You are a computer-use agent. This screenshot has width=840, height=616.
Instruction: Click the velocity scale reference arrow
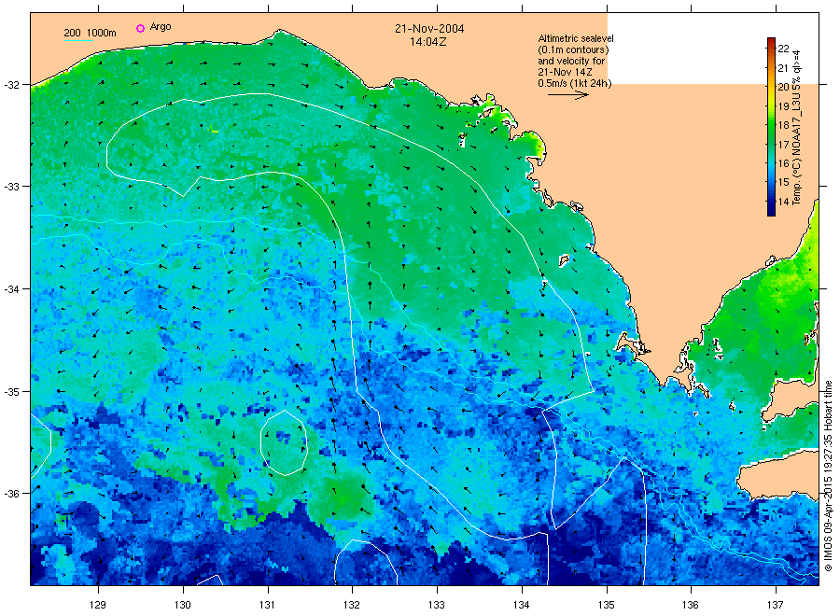click(567, 95)
